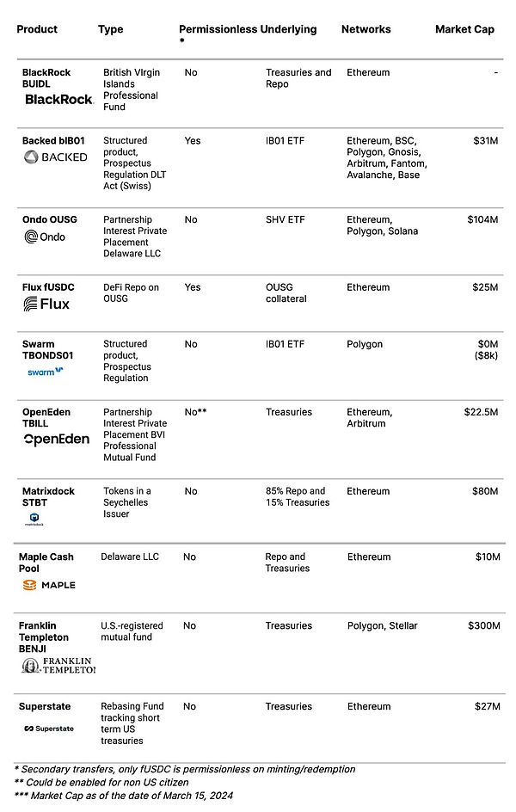The height and width of the screenshot is (812, 516).
Task: Select the Franklin Templeton logo
Action: tap(58, 665)
